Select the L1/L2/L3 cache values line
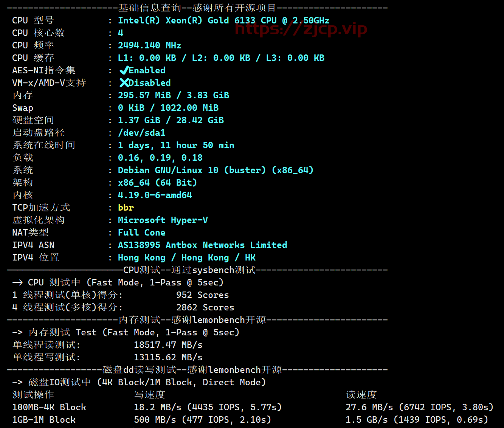The image size is (504, 428). [221, 58]
